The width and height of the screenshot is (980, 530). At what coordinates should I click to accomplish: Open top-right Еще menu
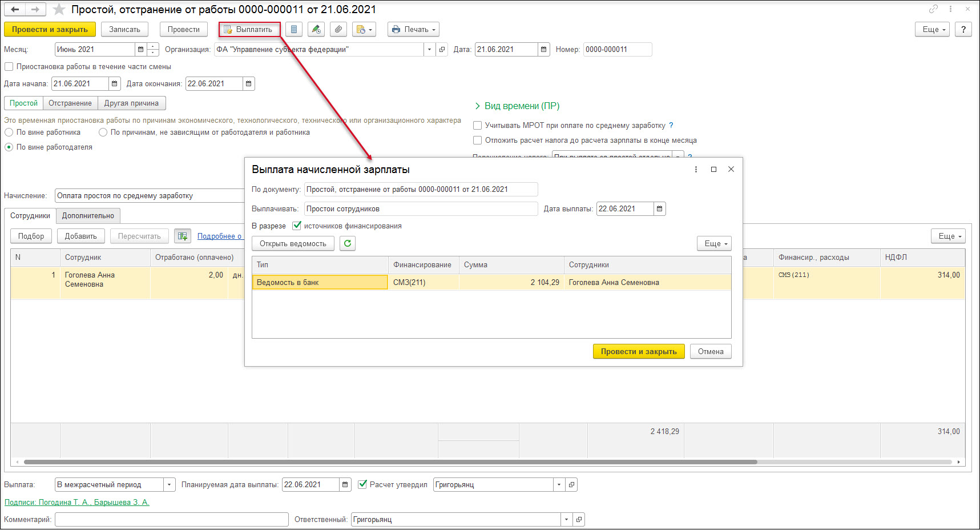click(933, 29)
